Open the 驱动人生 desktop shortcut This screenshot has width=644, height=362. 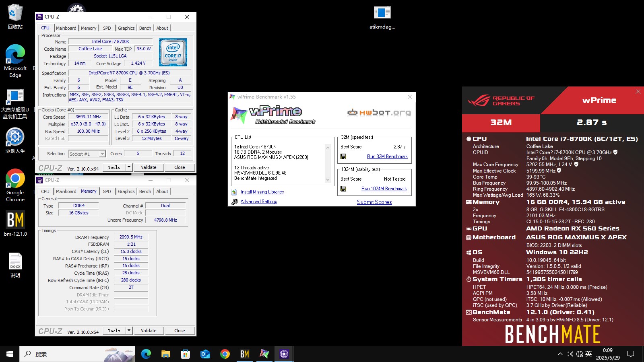pyautogui.click(x=15, y=141)
